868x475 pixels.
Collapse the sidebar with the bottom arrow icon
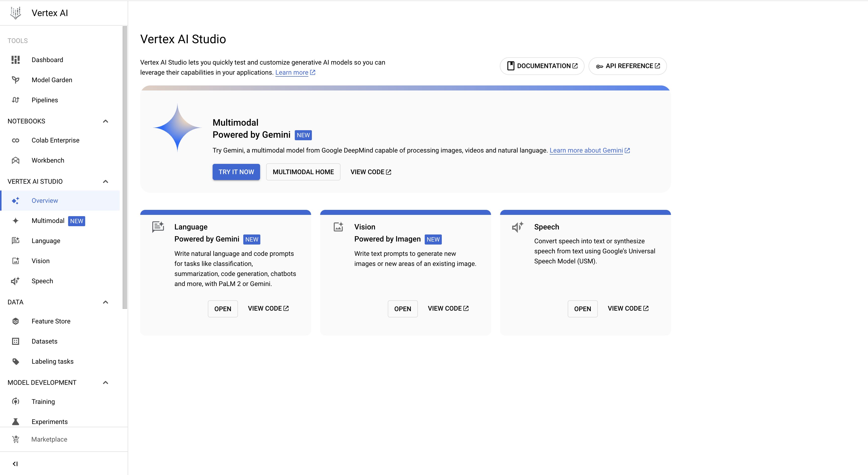pos(15,464)
